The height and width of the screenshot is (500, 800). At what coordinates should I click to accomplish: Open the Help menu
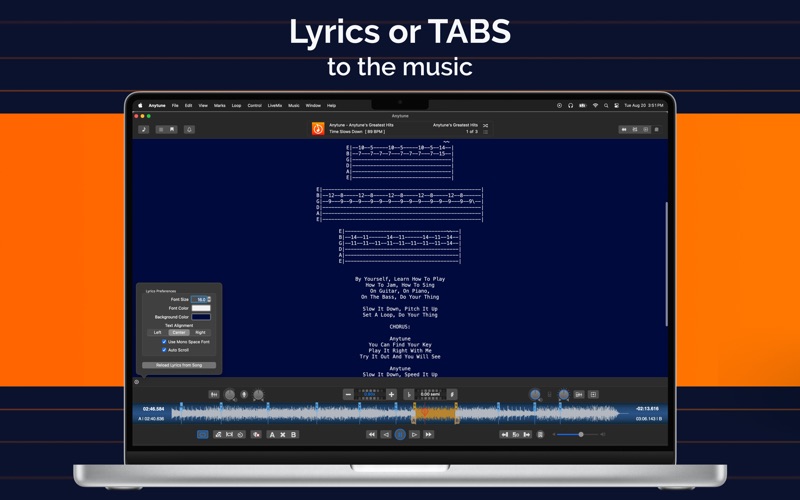[x=332, y=106]
